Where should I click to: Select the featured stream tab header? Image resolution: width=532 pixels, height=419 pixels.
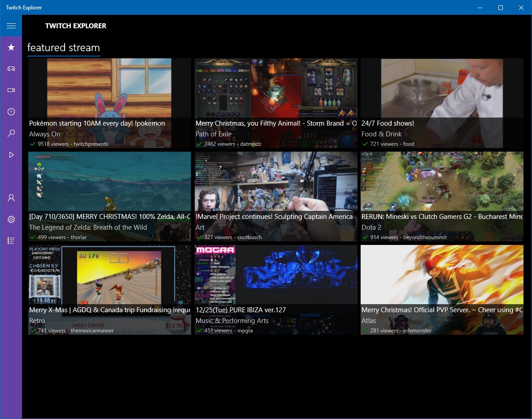point(63,48)
